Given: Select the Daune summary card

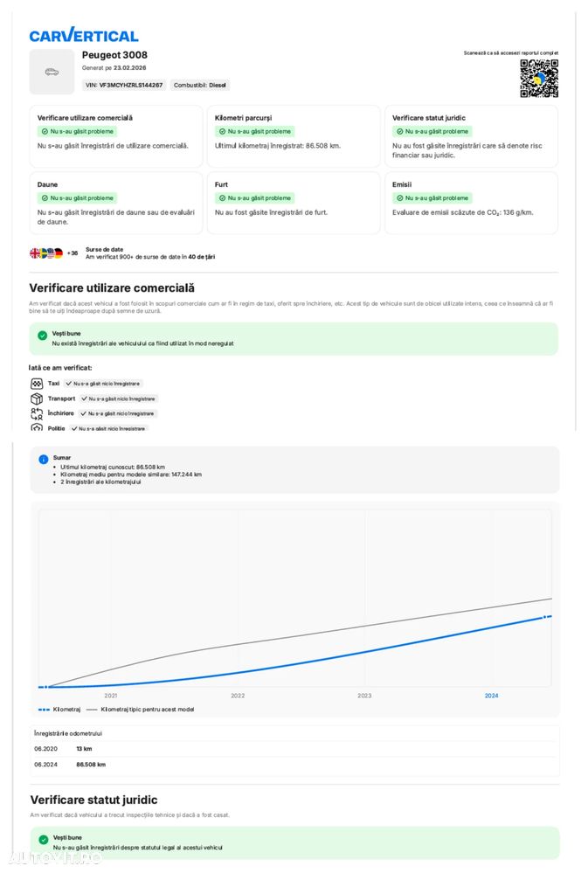Looking at the screenshot, I should tap(115, 202).
